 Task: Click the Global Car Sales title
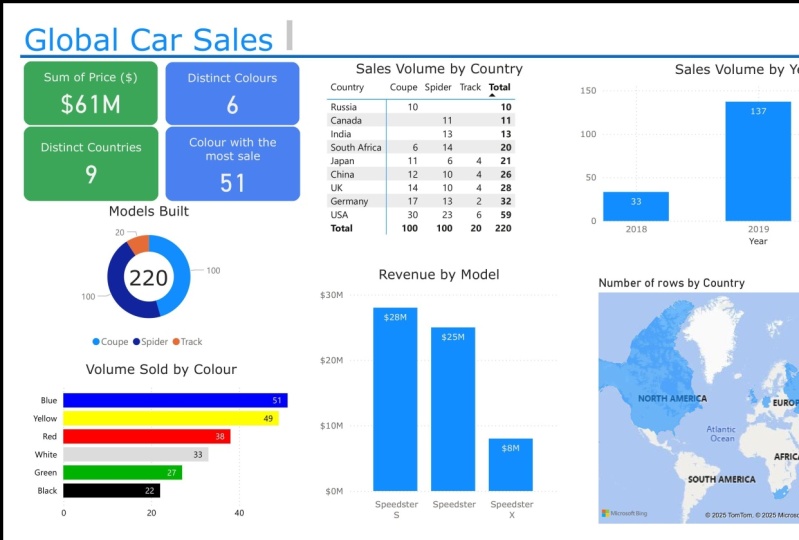(x=149, y=40)
